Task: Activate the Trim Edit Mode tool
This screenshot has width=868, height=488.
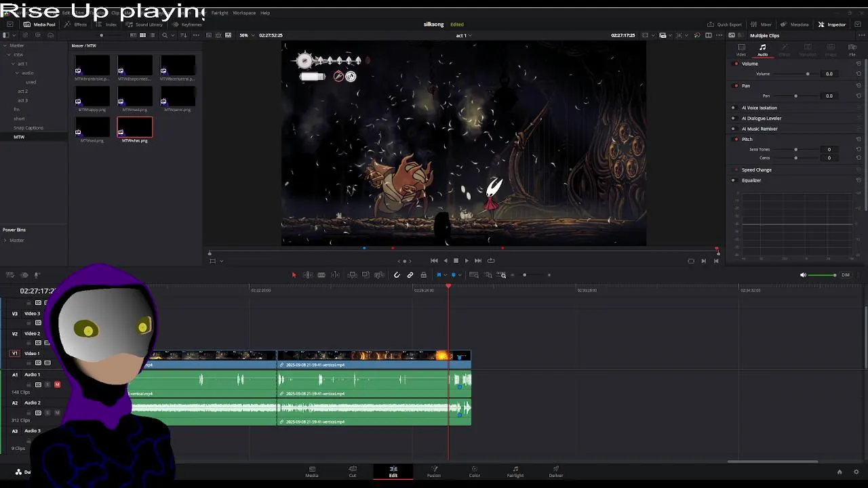Action: 307,274
